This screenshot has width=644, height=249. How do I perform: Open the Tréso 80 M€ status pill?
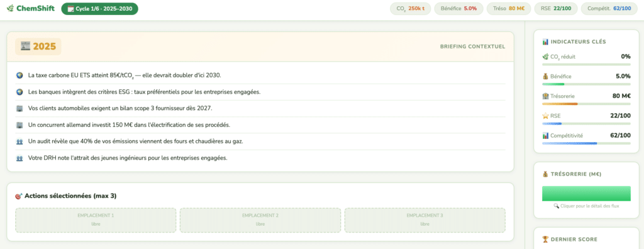[x=508, y=9]
